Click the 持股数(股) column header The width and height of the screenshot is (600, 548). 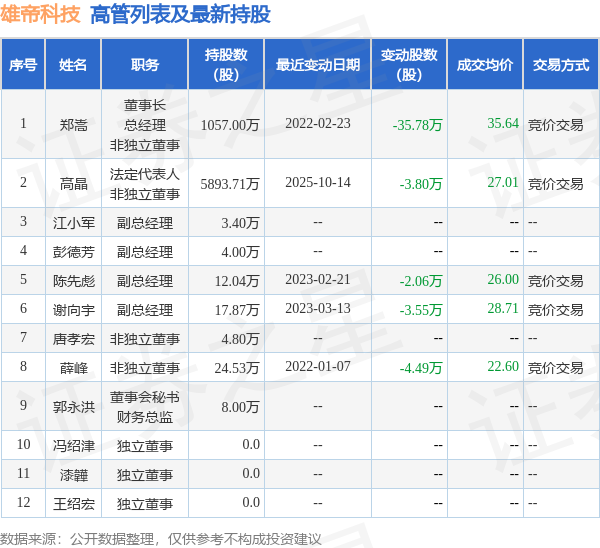226,65
